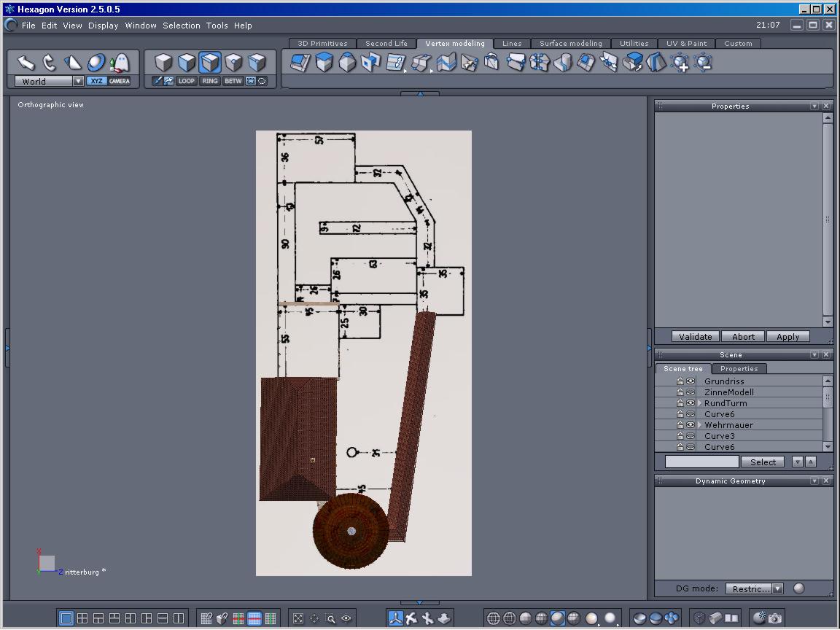This screenshot has height=630, width=840.
Task: Click the Validate button
Action: (695, 337)
